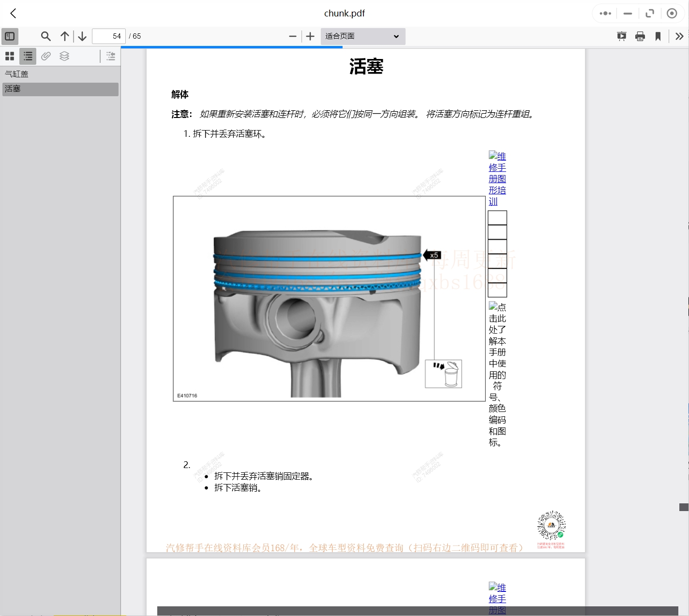The width and height of the screenshot is (689, 616).
Task: Open the page fit zoom dropdown
Action: (x=363, y=36)
